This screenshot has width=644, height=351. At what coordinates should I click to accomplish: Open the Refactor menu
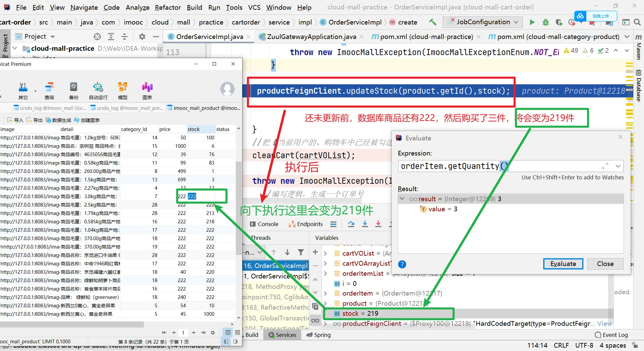point(168,7)
